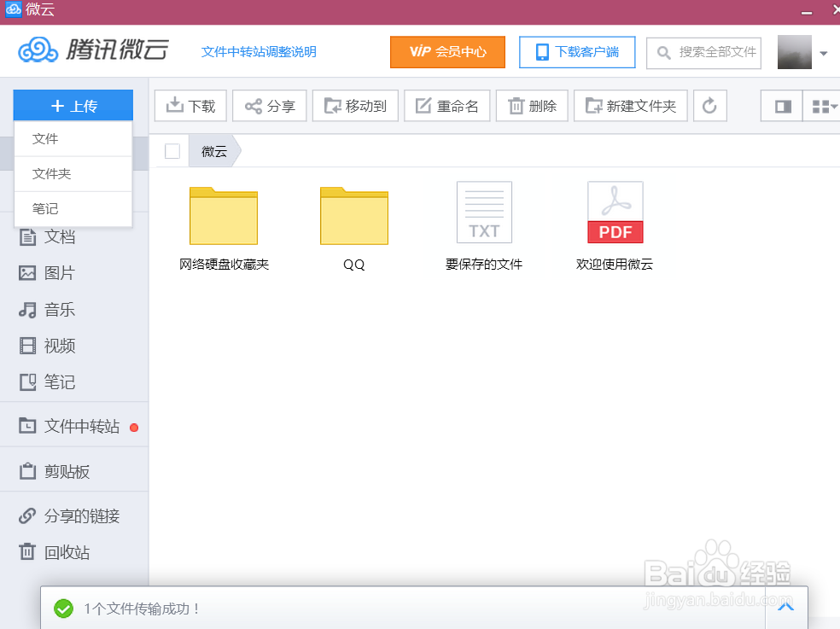Click the 腾讯微云 logo
Screen dimensions: 840x629
[94, 50]
